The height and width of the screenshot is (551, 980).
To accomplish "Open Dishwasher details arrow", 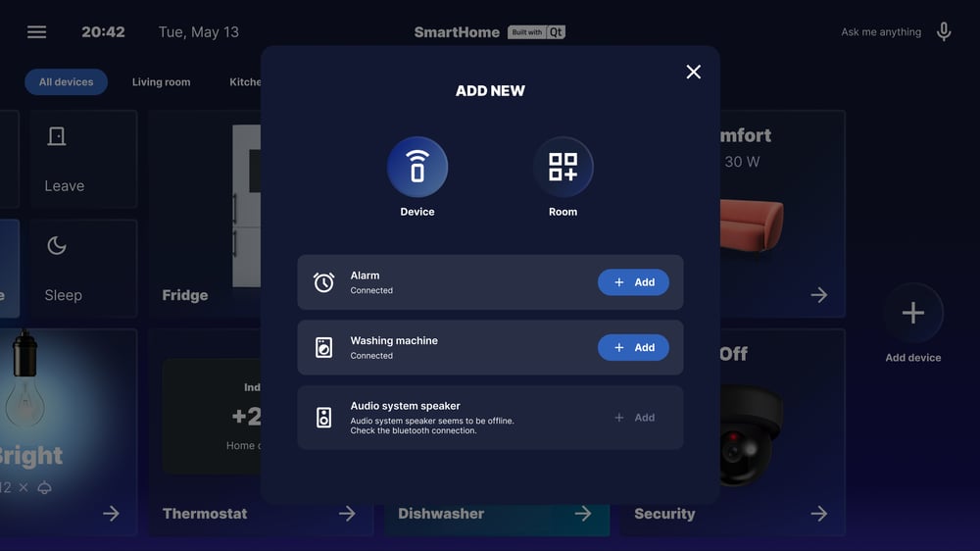I will pos(583,514).
